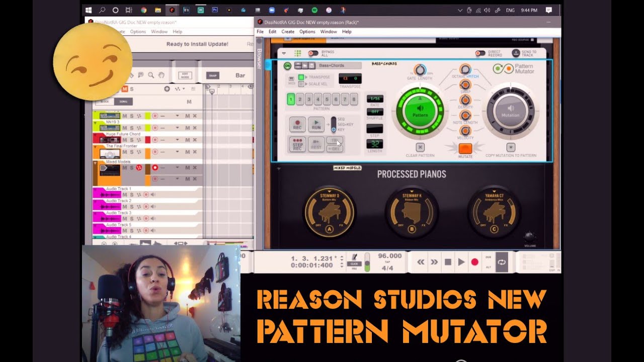The width and height of the screenshot is (644, 362).
Task: Select pattern slot 4
Action: tap(318, 100)
